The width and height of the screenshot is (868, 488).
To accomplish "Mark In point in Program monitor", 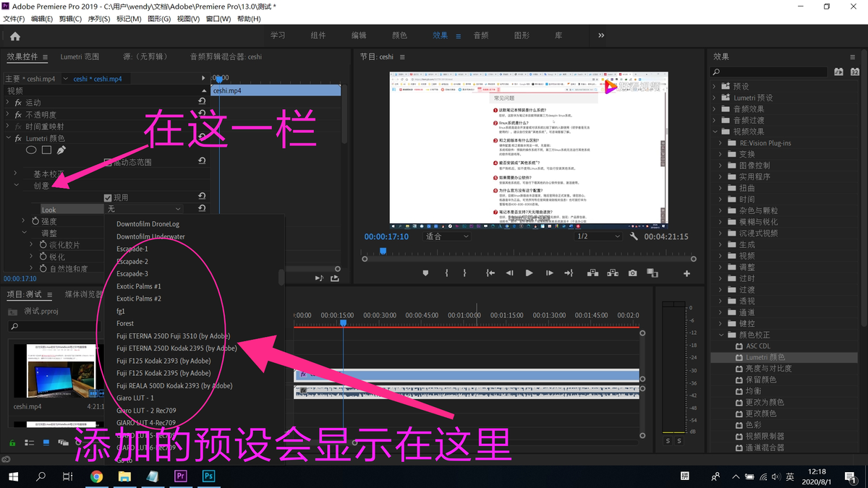I will [x=446, y=273].
